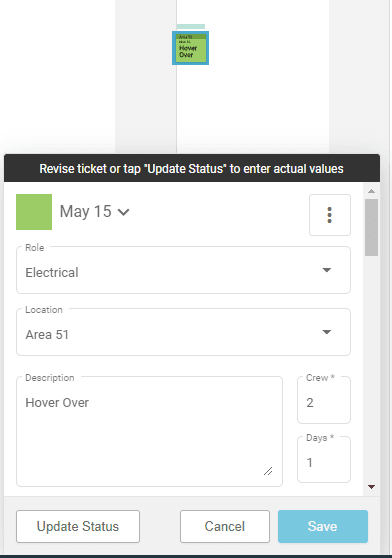Screen dimensions: 392x558
Task: Click the Update Status button
Action: pyautogui.click(x=78, y=526)
